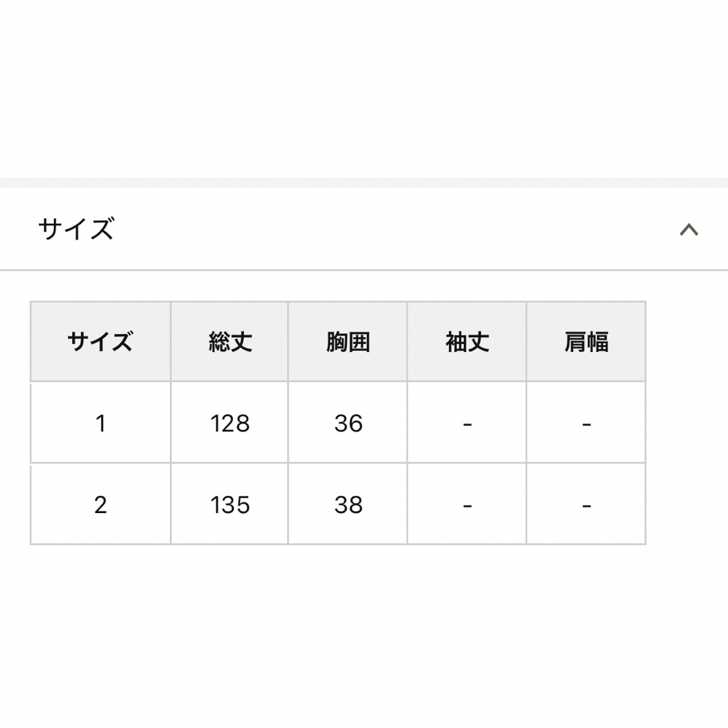
Task: Click shoulder width dash for size 1
Action: [586, 423]
